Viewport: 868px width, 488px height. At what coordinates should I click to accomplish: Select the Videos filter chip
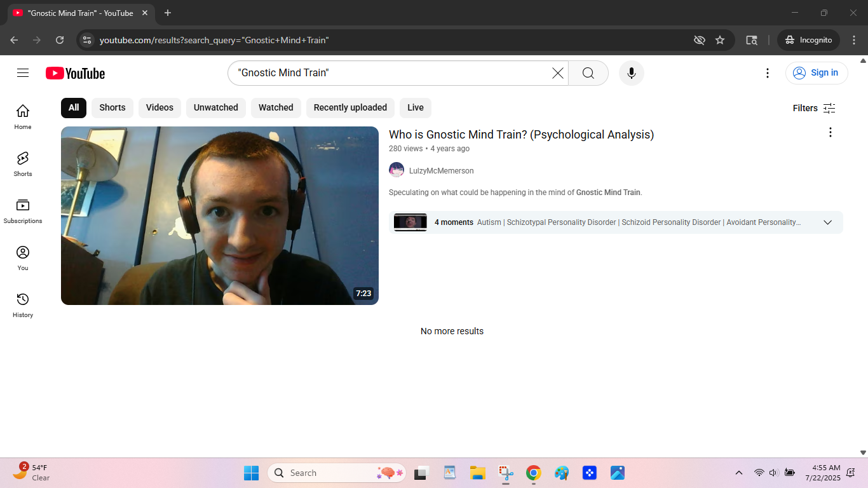click(x=159, y=108)
